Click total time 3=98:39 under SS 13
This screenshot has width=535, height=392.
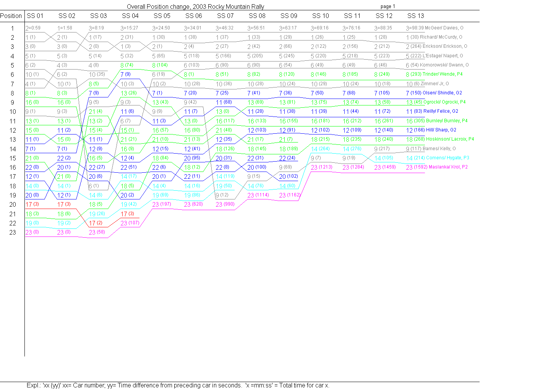click(x=415, y=28)
